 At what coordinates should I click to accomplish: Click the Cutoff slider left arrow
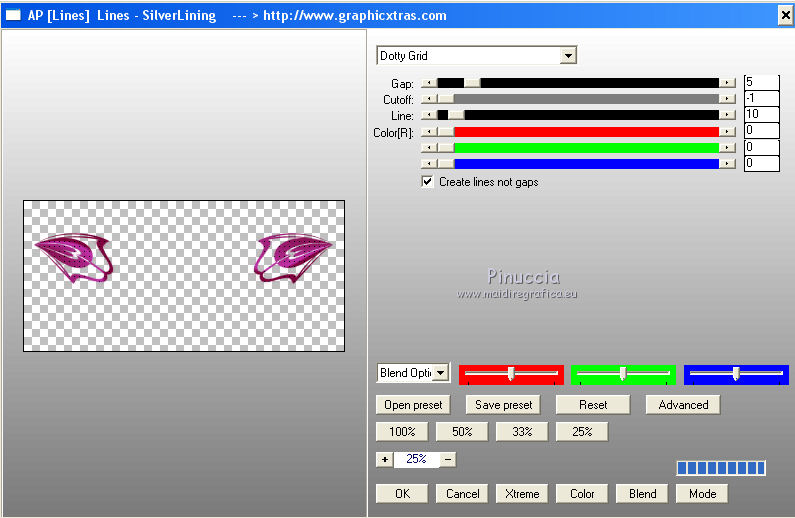[x=429, y=99]
